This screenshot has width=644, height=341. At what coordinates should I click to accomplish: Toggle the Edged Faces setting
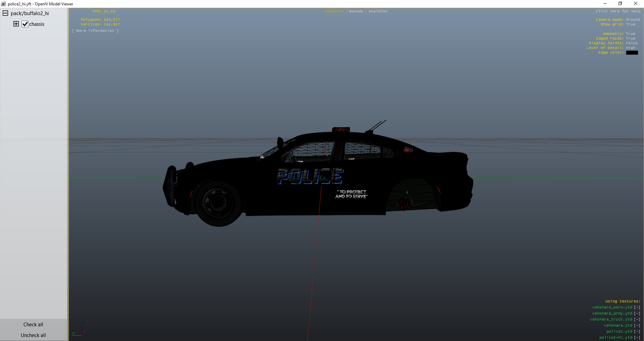(x=630, y=39)
